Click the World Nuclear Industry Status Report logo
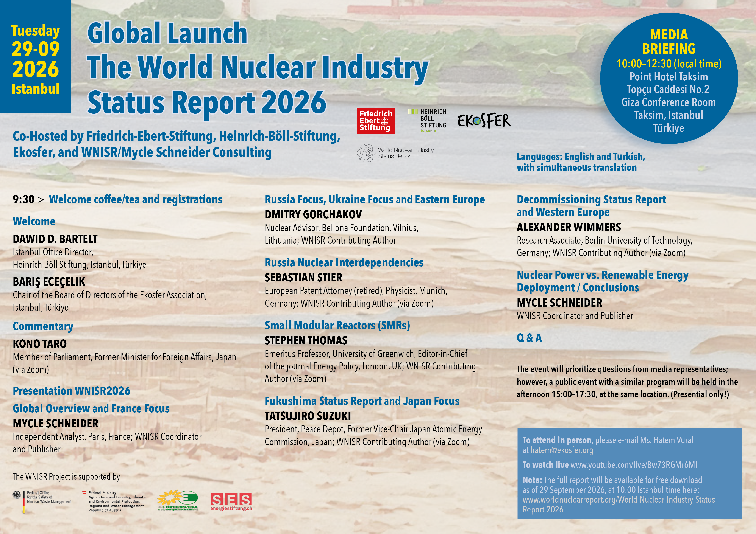 point(395,153)
